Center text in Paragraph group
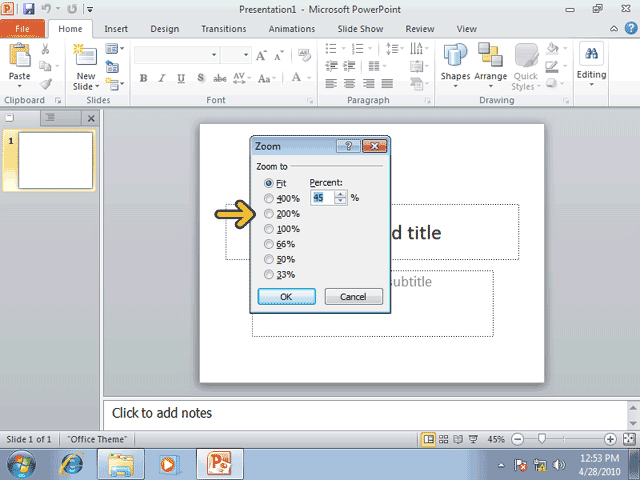The height and width of the screenshot is (480, 640). (x=350, y=84)
